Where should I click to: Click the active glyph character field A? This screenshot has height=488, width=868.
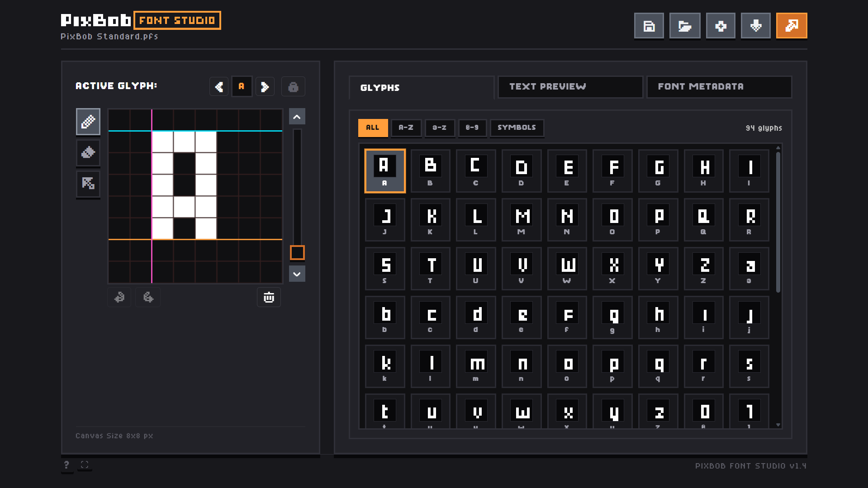pyautogui.click(x=242, y=86)
